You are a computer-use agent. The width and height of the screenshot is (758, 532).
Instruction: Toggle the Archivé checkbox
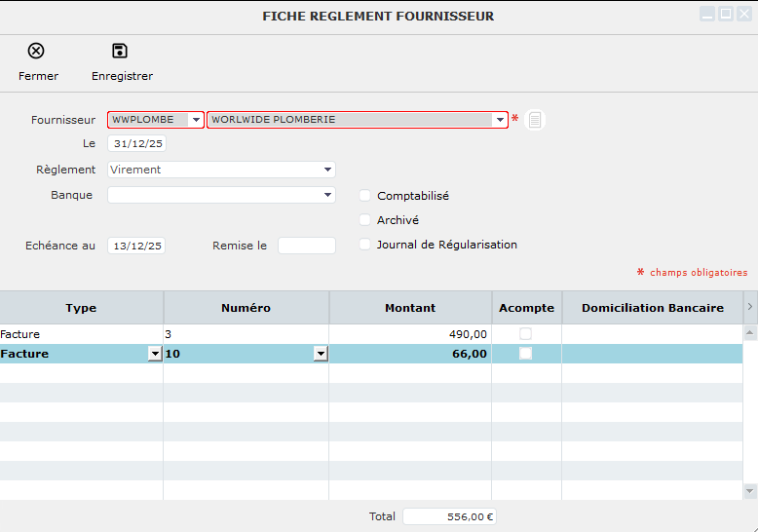pyautogui.click(x=366, y=220)
